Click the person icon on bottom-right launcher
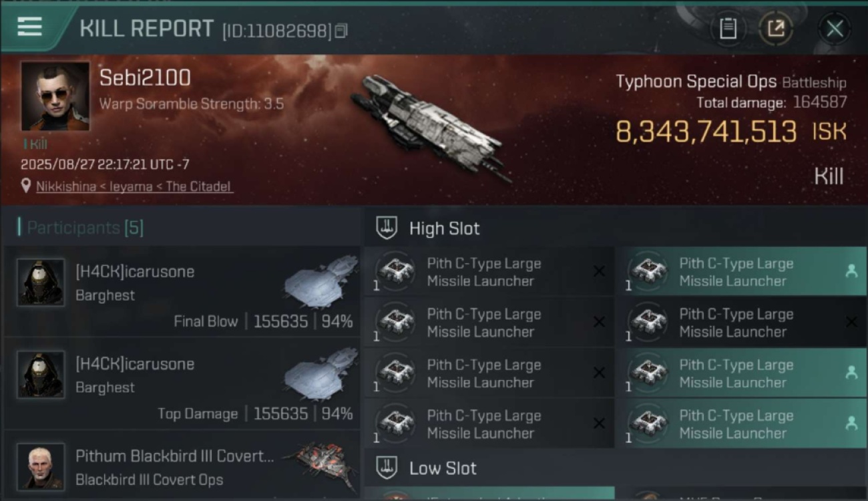 tap(851, 423)
